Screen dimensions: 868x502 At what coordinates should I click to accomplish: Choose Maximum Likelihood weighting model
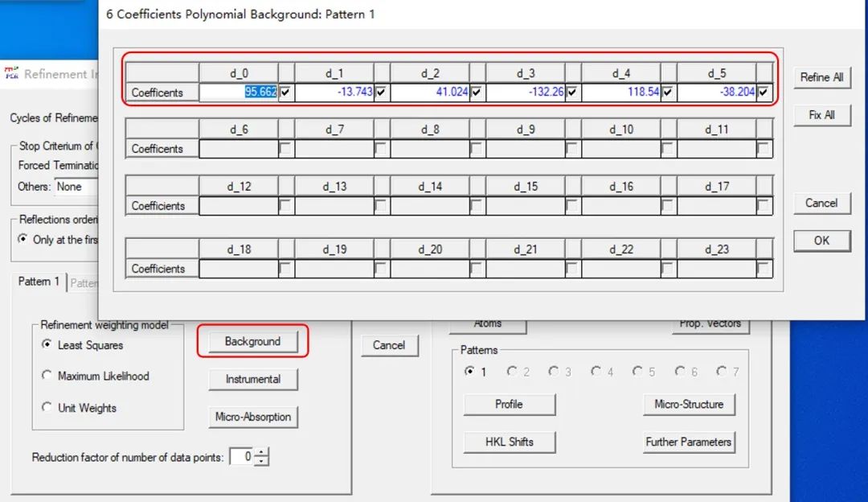tap(47, 376)
